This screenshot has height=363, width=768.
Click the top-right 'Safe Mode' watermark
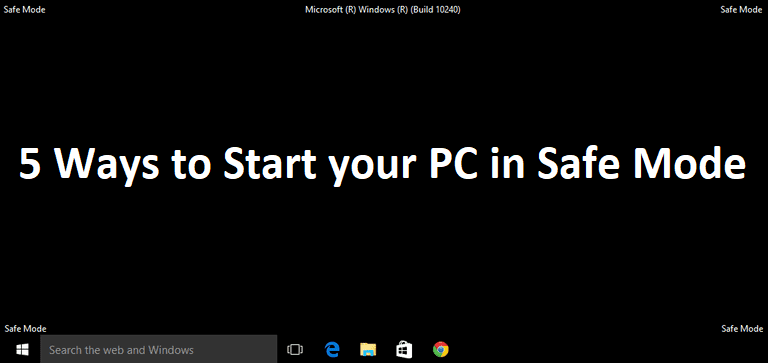742,10
